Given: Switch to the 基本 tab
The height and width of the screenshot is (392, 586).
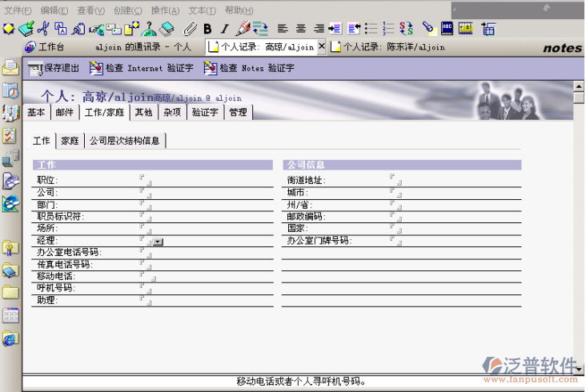Looking at the screenshot, I should [36, 113].
